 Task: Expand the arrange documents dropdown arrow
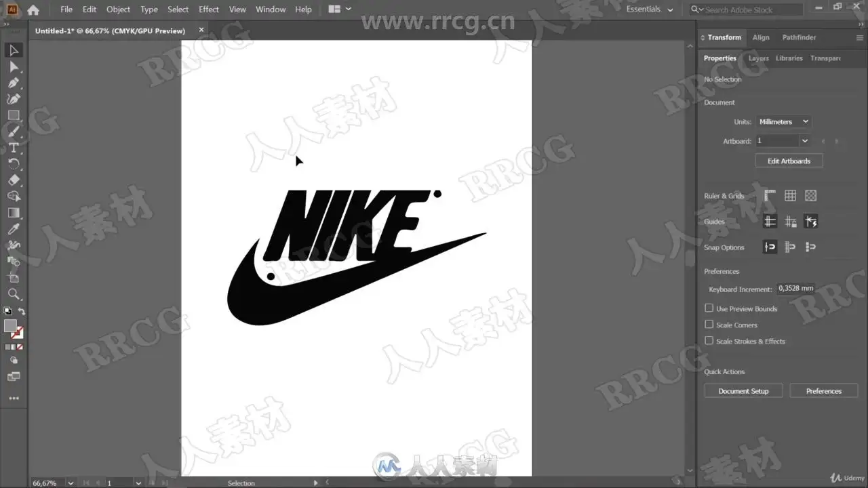[349, 9]
